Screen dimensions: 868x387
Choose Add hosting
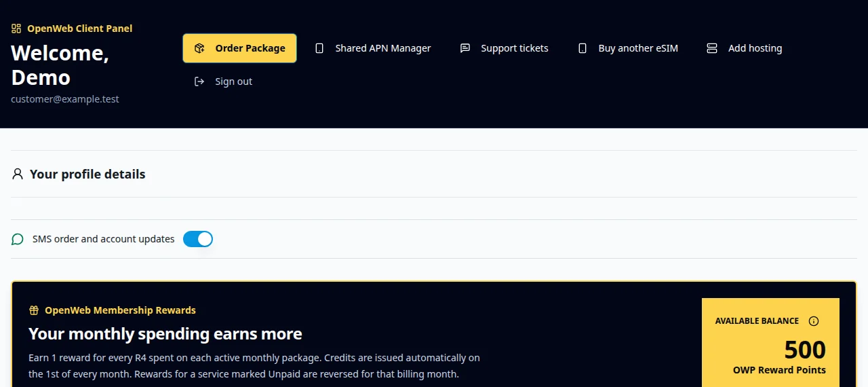745,48
